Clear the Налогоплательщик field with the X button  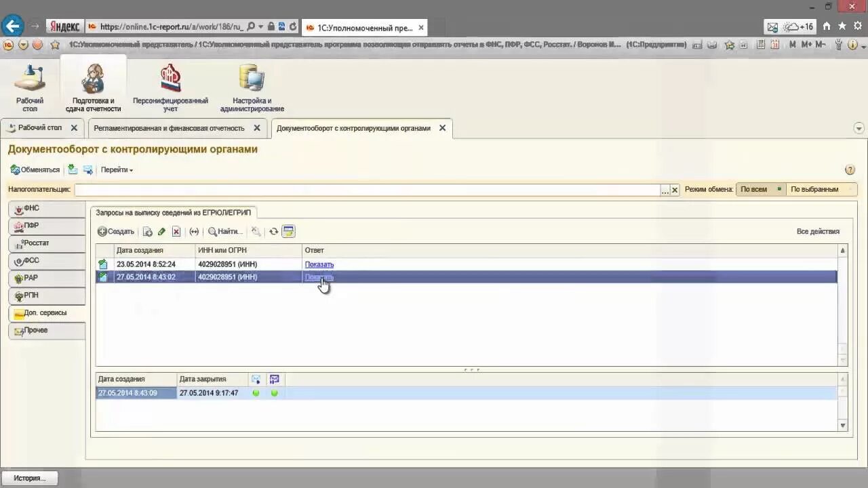tap(675, 190)
